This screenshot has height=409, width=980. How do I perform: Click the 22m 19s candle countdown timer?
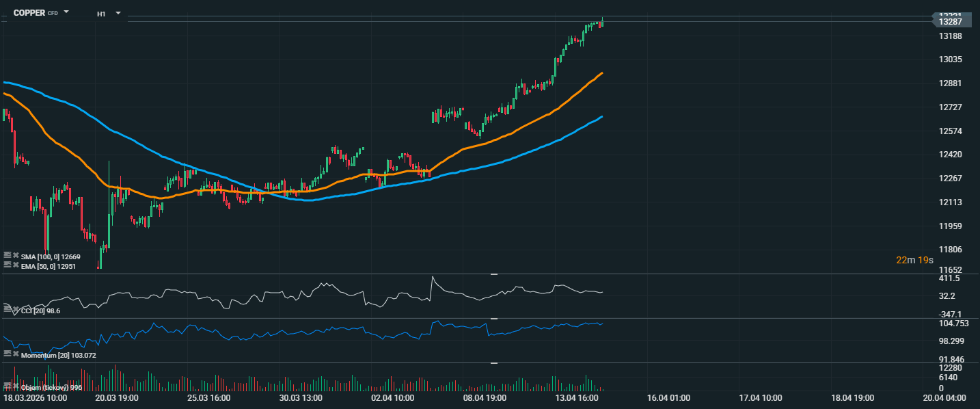(x=914, y=260)
